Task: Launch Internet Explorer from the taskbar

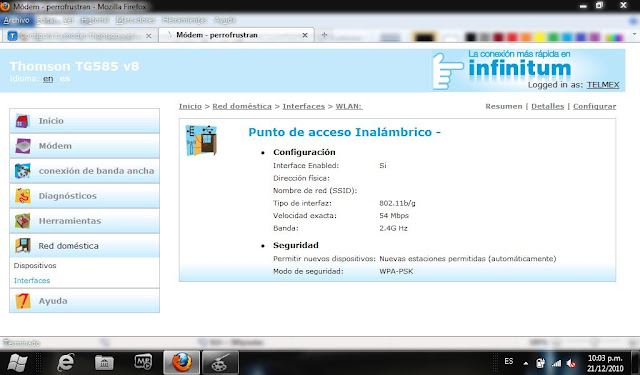Action: point(65,362)
